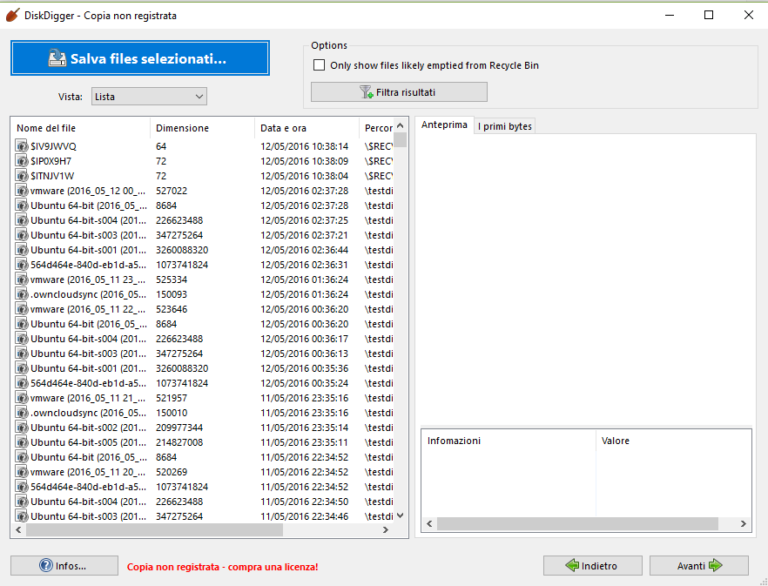Click the icon beside vmware file sized 527022
Image resolution: width=768 pixels, height=586 pixels.
pyautogui.click(x=22, y=191)
